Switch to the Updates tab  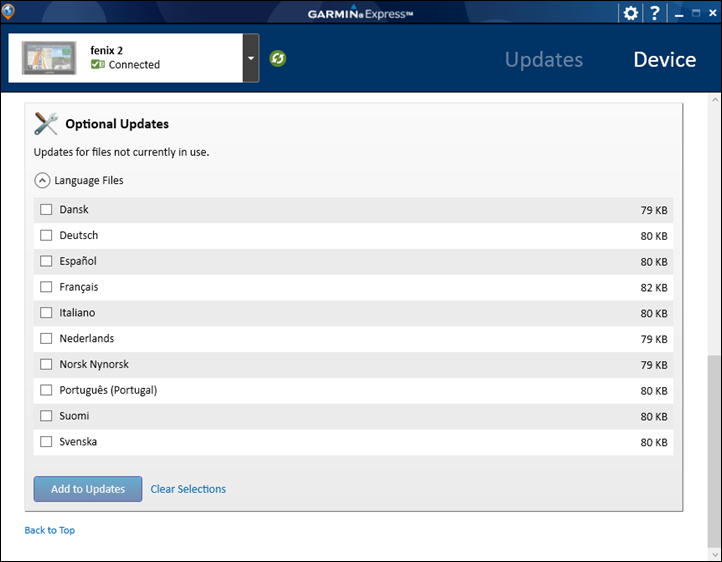coord(544,60)
